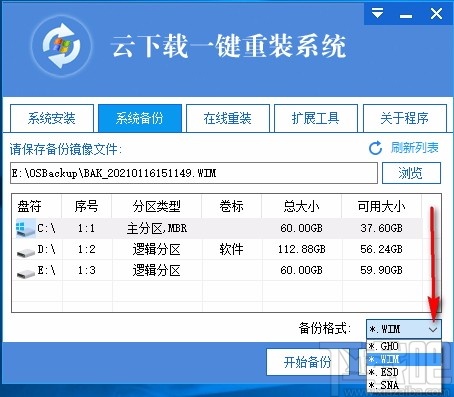Click the 分区类型 column header
Image resolution: width=454 pixels, height=397 pixels.
tap(157, 207)
